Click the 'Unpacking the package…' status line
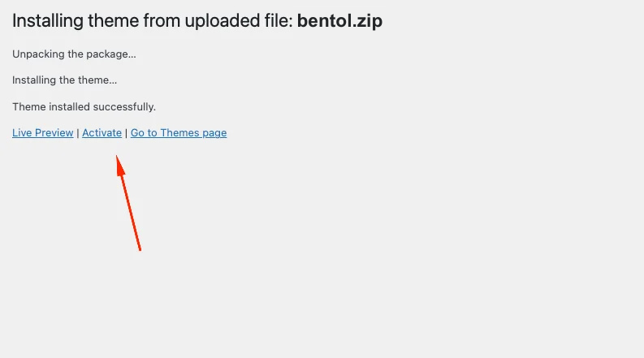 click(x=74, y=54)
